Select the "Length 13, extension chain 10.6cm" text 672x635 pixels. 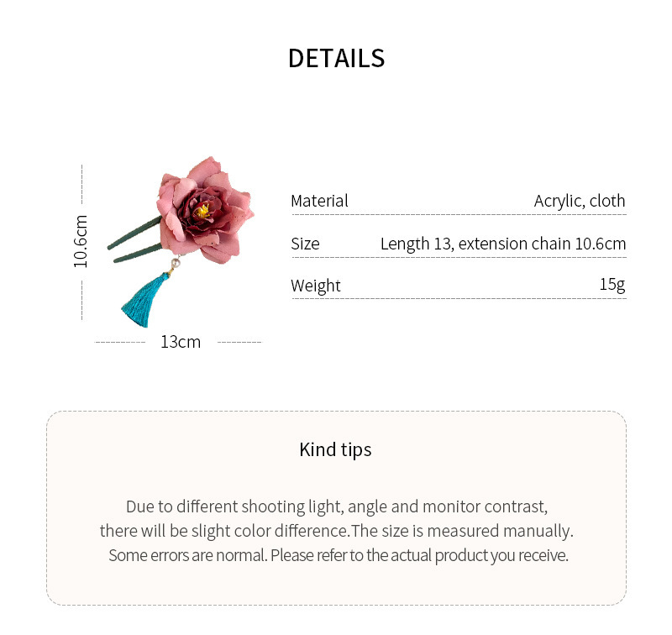coord(502,244)
